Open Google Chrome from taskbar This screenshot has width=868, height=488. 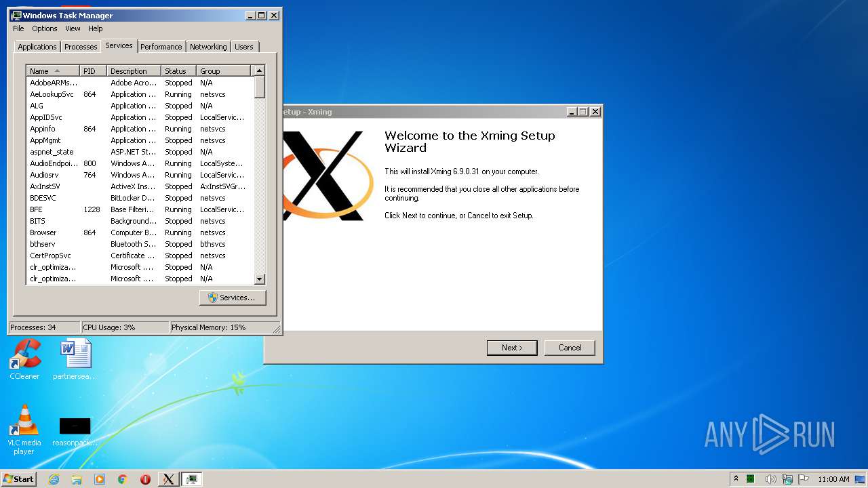(x=123, y=479)
